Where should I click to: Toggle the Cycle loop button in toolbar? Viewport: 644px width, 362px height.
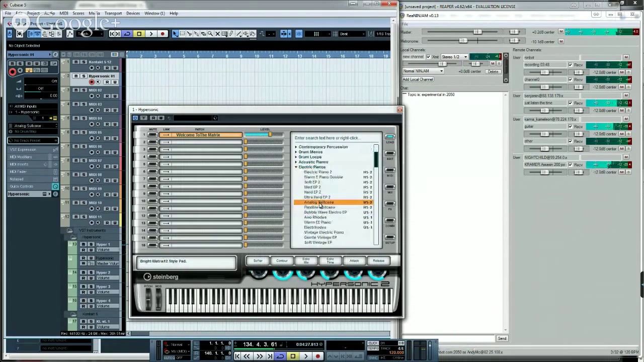(127, 34)
